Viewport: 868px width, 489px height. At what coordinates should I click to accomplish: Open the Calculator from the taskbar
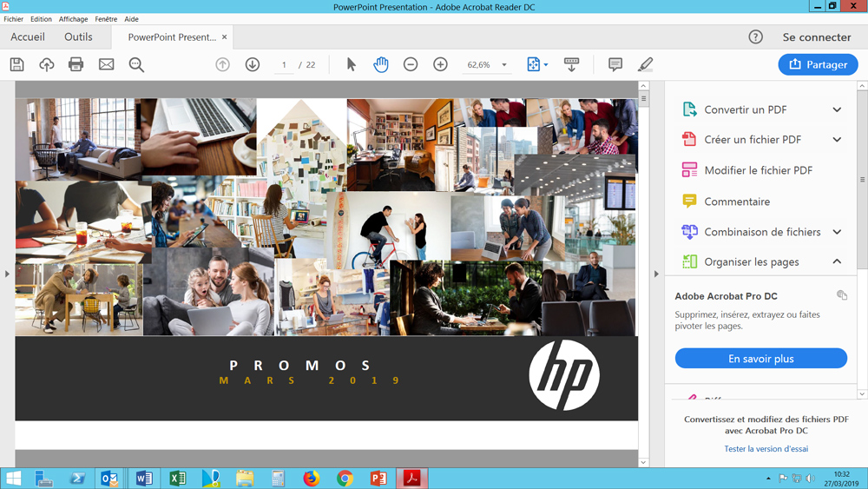[x=278, y=479]
